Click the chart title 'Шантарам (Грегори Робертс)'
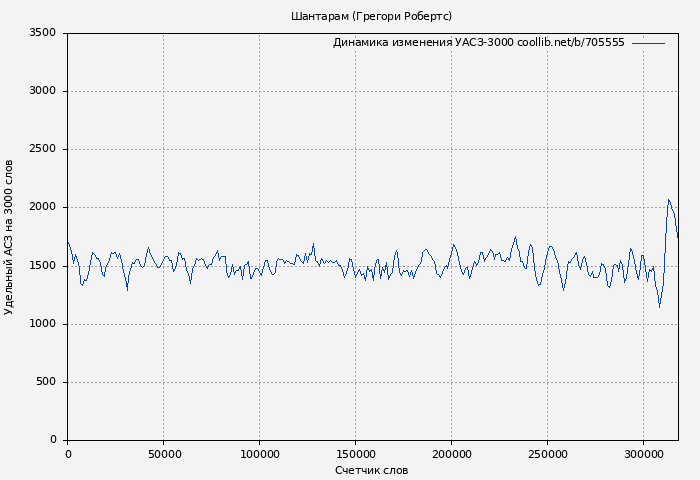 371,16
